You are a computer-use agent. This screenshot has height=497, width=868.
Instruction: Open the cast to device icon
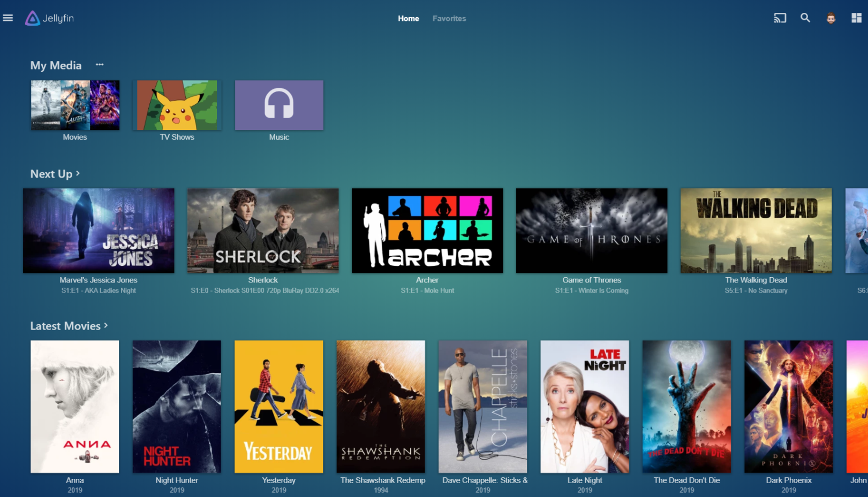click(x=780, y=18)
